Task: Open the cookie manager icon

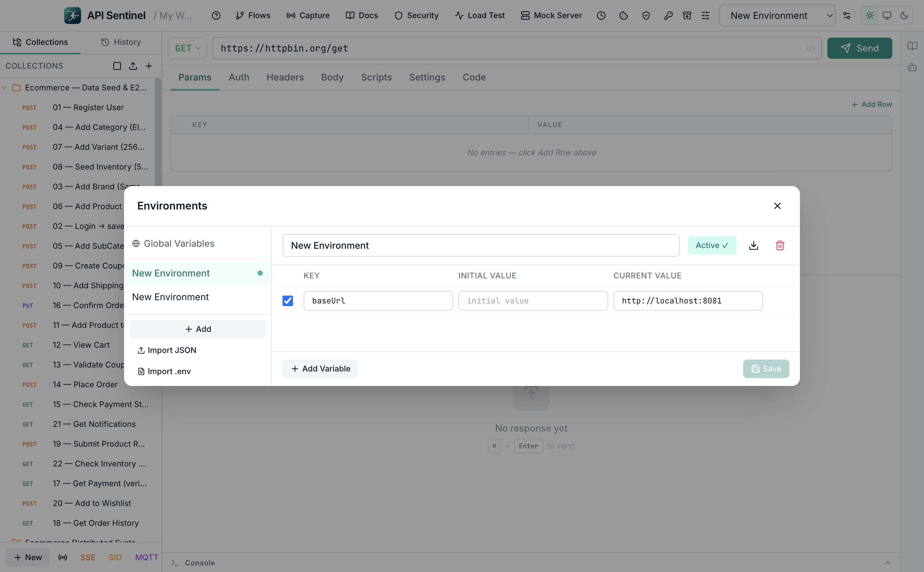Action: tap(624, 16)
